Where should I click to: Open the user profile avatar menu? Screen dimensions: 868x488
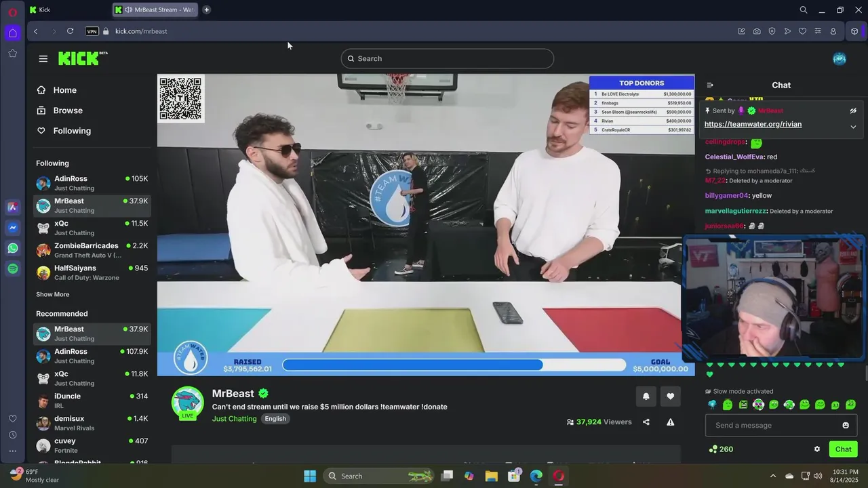(840, 59)
